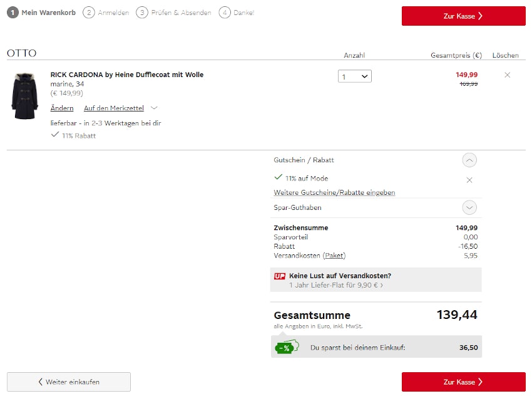
Task: Click the green savings percent icon
Action: click(284, 348)
